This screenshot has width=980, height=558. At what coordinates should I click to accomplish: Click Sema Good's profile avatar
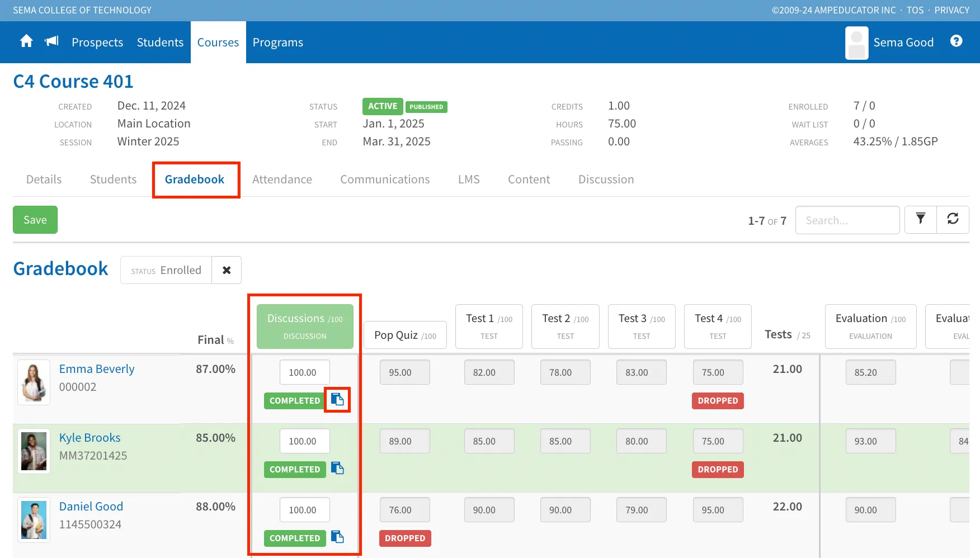[x=856, y=43]
